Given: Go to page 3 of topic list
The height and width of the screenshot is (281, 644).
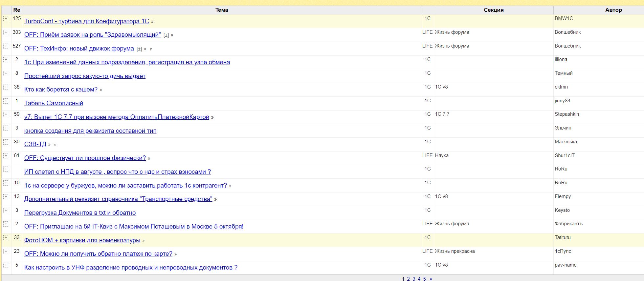Looking at the screenshot, I should pos(414,279).
